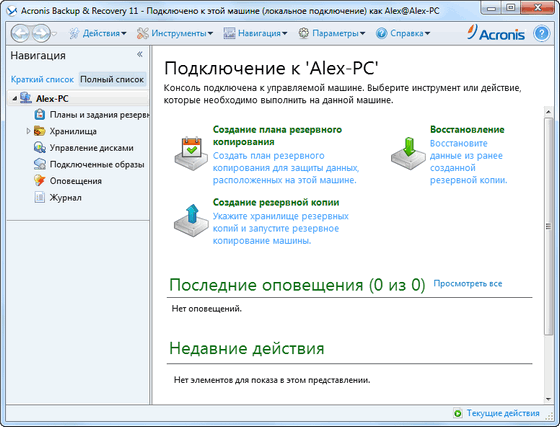The image size is (560, 427).
Task: Click the Восстановление heading link
Action: coord(467,130)
